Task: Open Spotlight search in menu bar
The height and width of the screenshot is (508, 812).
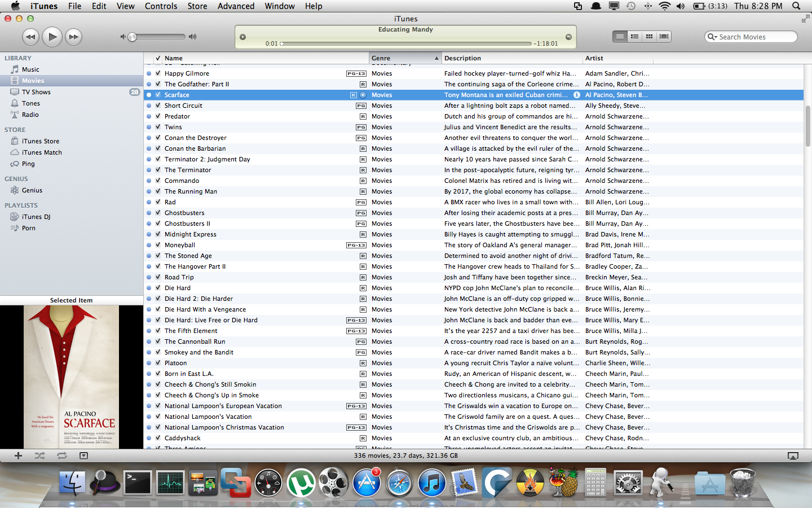Action: (x=796, y=6)
